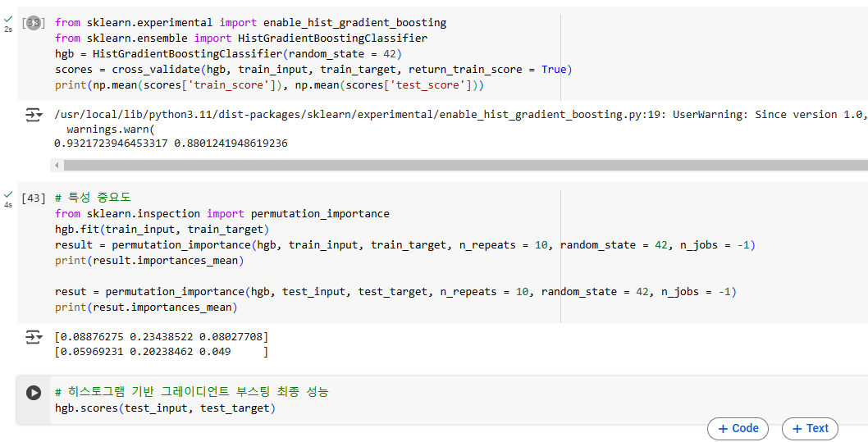The image size is (868, 442).
Task: Click the green check above 4s
Action: tap(8, 194)
